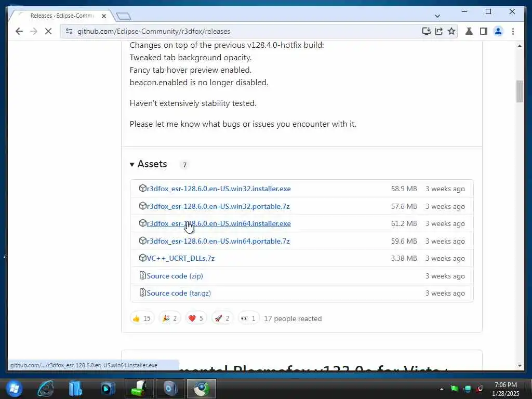Click package icon beside win64.portable.7z
This screenshot has width=532, height=399.
[x=142, y=241]
